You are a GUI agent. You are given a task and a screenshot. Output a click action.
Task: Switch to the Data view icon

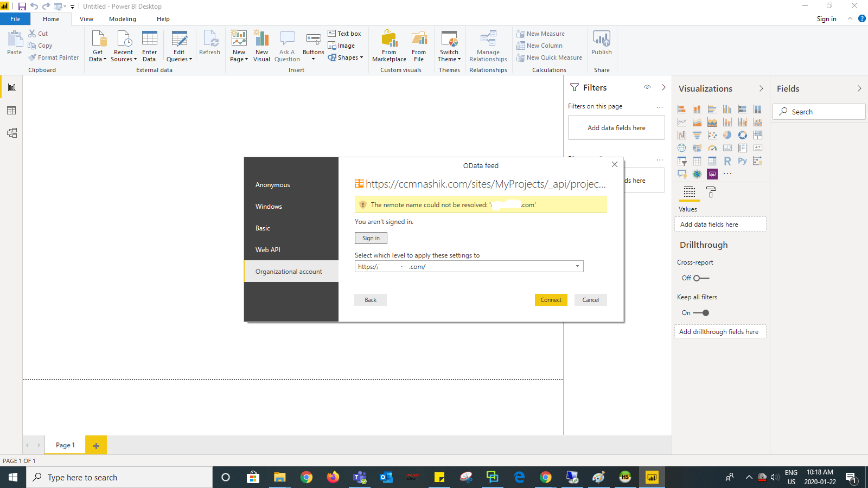(11, 110)
